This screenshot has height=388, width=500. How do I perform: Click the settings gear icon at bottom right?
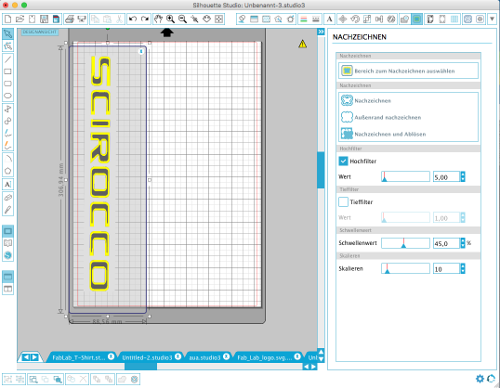pyautogui.click(x=480, y=379)
